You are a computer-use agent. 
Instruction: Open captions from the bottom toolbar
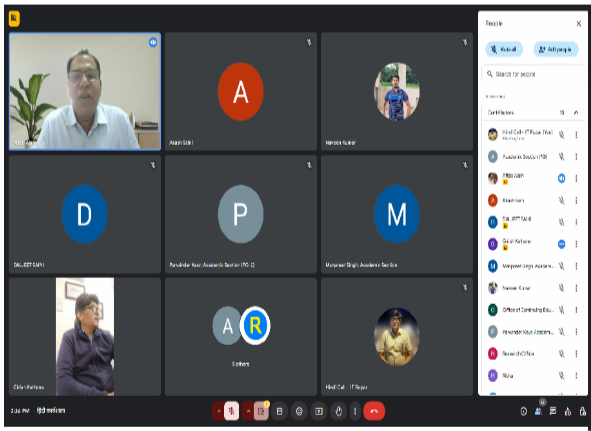pyautogui.click(x=279, y=411)
